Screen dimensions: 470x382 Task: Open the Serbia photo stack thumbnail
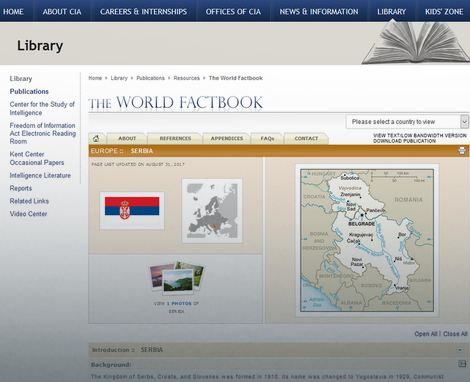click(177, 279)
